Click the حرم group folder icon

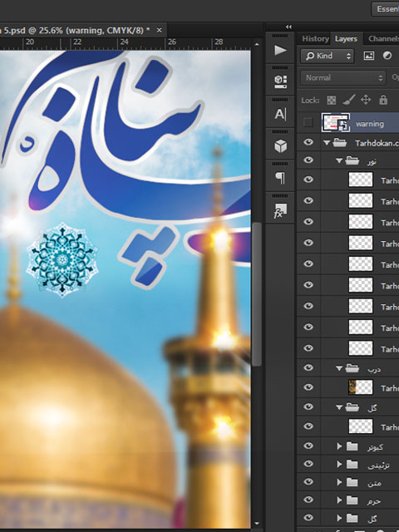[x=352, y=500]
